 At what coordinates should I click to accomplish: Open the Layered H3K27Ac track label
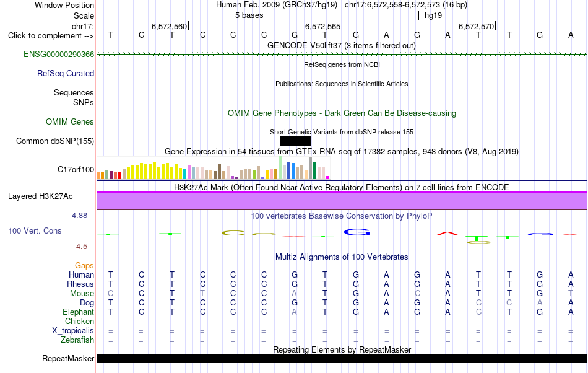pos(40,196)
